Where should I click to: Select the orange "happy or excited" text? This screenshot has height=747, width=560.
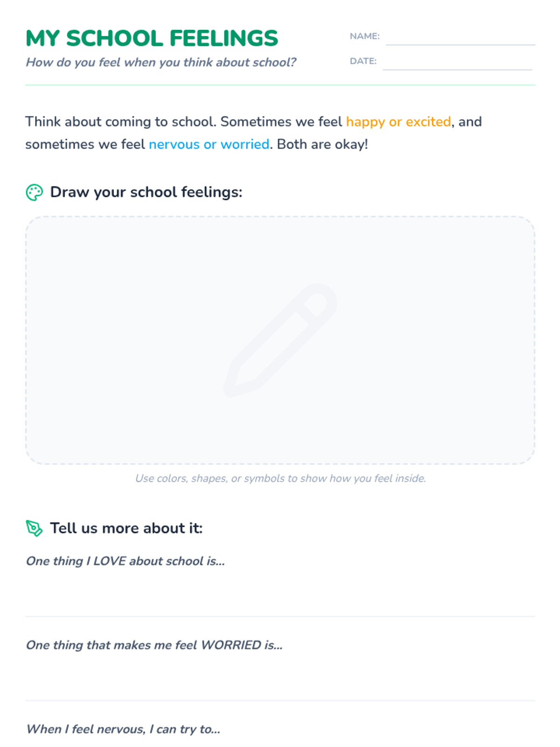click(398, 122)
